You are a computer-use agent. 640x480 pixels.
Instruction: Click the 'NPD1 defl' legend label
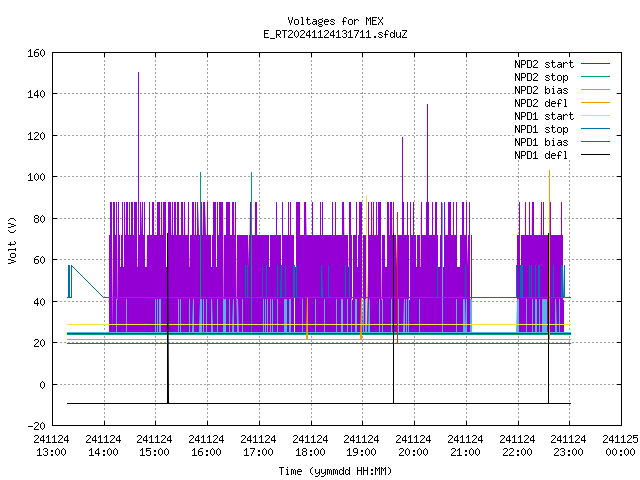[541, 155]
